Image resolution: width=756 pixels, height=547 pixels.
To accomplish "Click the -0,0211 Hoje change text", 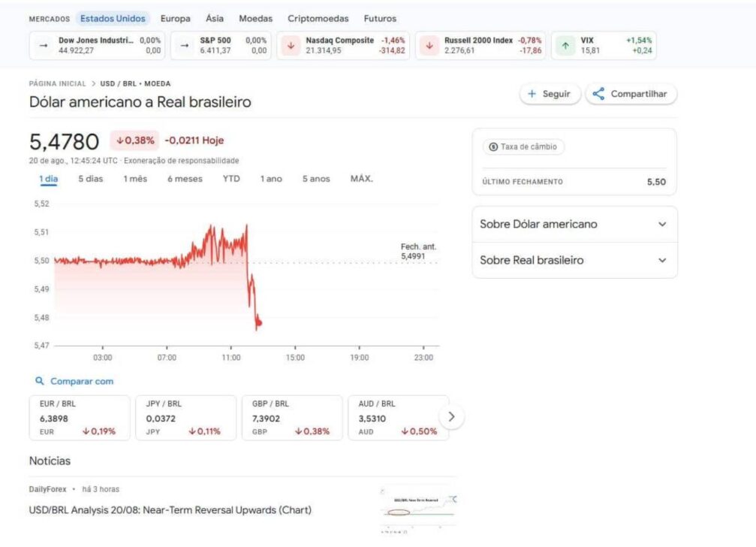I will 194,141.
